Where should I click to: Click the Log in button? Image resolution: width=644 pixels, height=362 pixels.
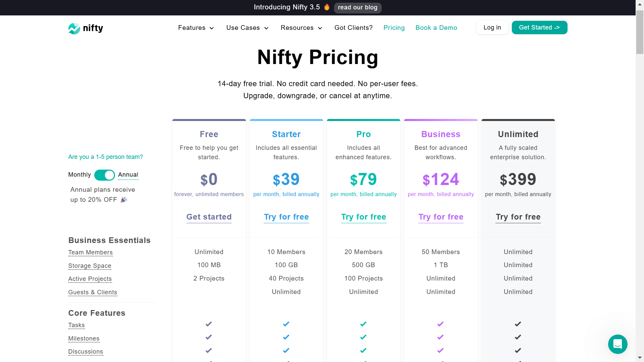click(492, 27)
